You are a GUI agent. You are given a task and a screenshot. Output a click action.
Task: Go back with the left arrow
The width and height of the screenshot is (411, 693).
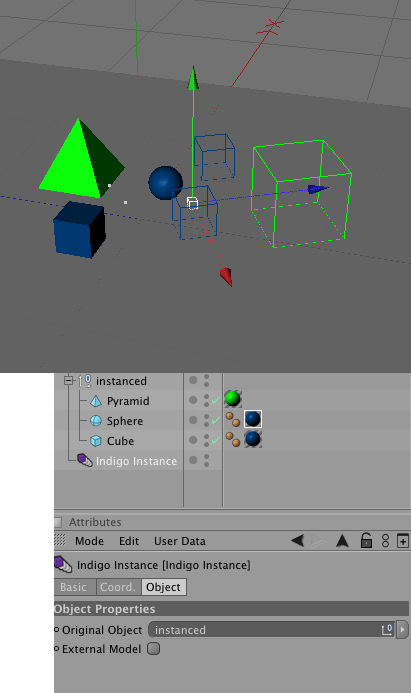297,540
